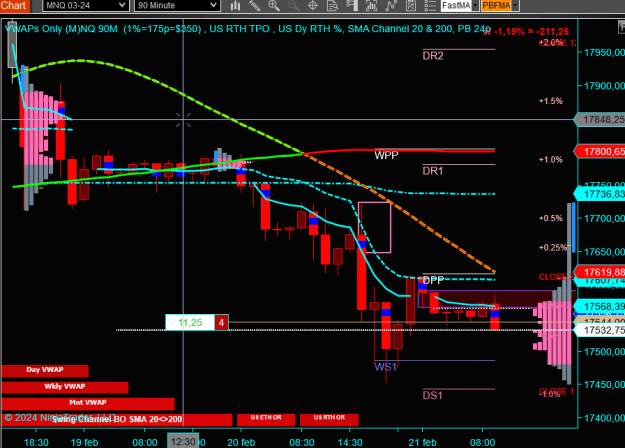Open the MNQ 03-24 instrument selector
The width and height of the screenshot is (625, 448).
click(x=85, y=5)
